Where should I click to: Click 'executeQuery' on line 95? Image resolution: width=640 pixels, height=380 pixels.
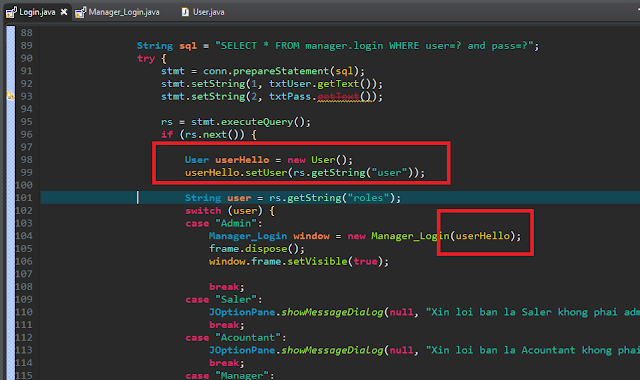pos(257,122)
